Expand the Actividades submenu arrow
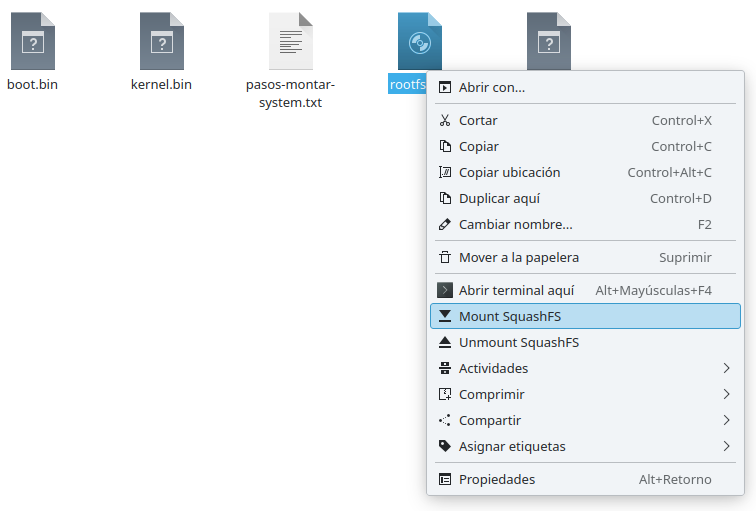 [727, 369]
